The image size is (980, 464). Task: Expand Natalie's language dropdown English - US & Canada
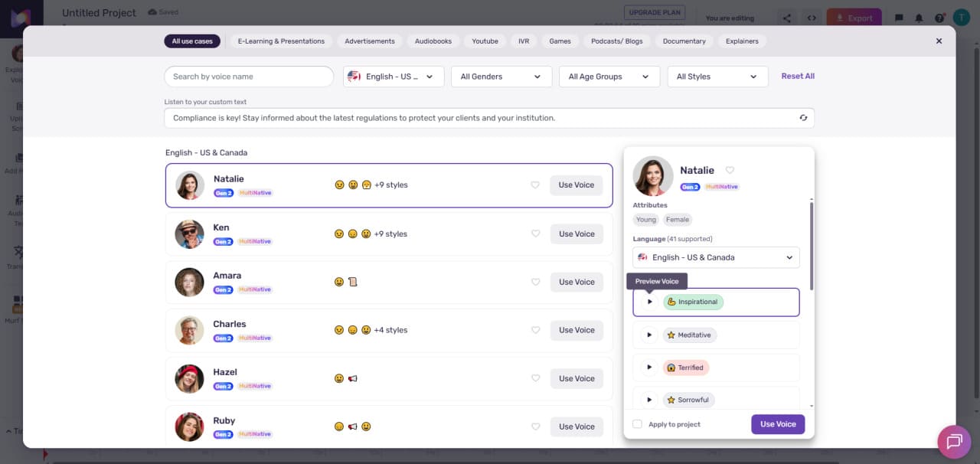click(x=716, y=257)
